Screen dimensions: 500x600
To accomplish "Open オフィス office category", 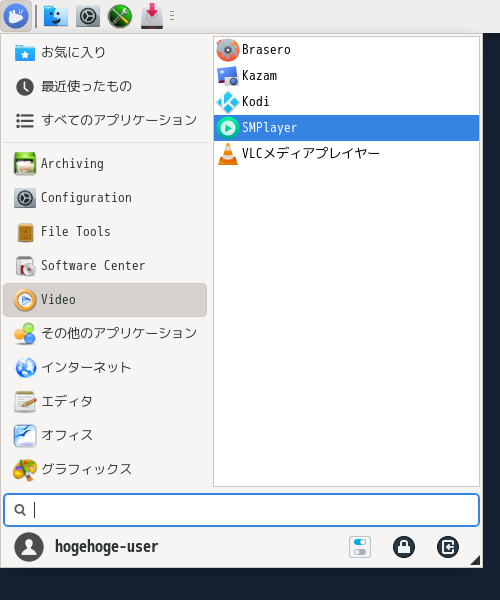I will [x=105, y=436].
